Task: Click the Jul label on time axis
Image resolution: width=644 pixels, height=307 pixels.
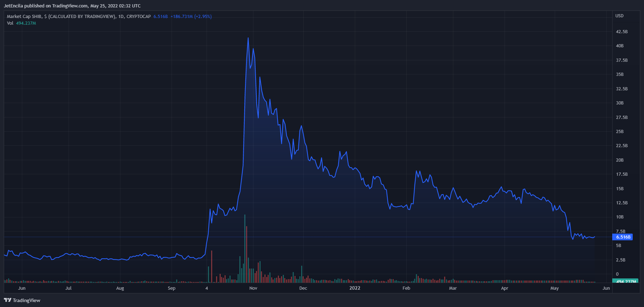Action: (x=68, y=288)
